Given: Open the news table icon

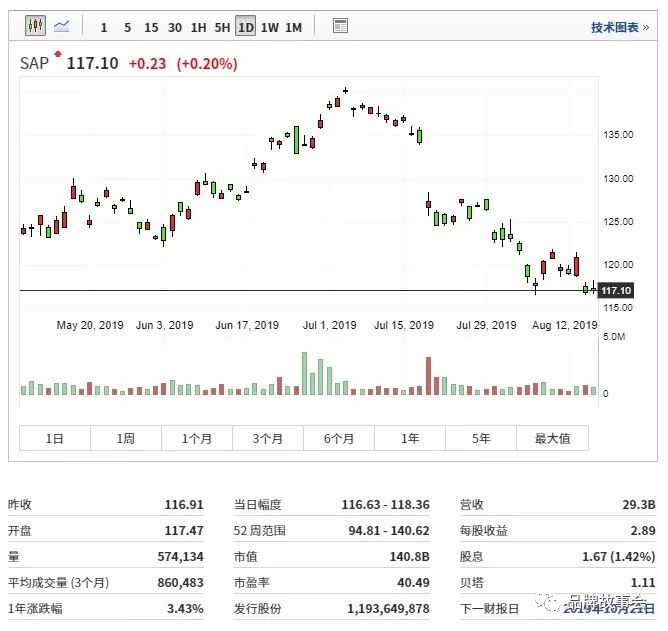Looking at the screenshot, I should (x=340, y=26).
